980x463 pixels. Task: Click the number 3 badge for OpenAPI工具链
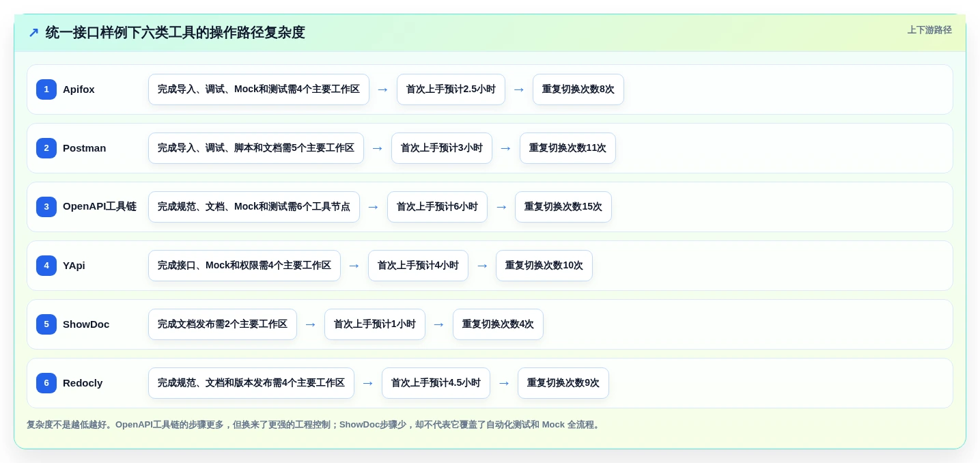point(46,207)
